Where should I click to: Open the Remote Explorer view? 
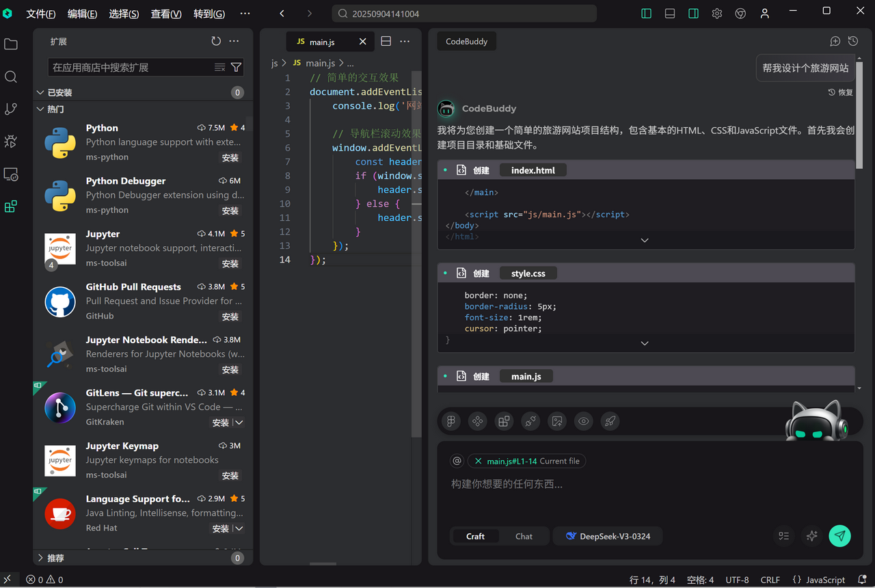click(x=11, y=174)
